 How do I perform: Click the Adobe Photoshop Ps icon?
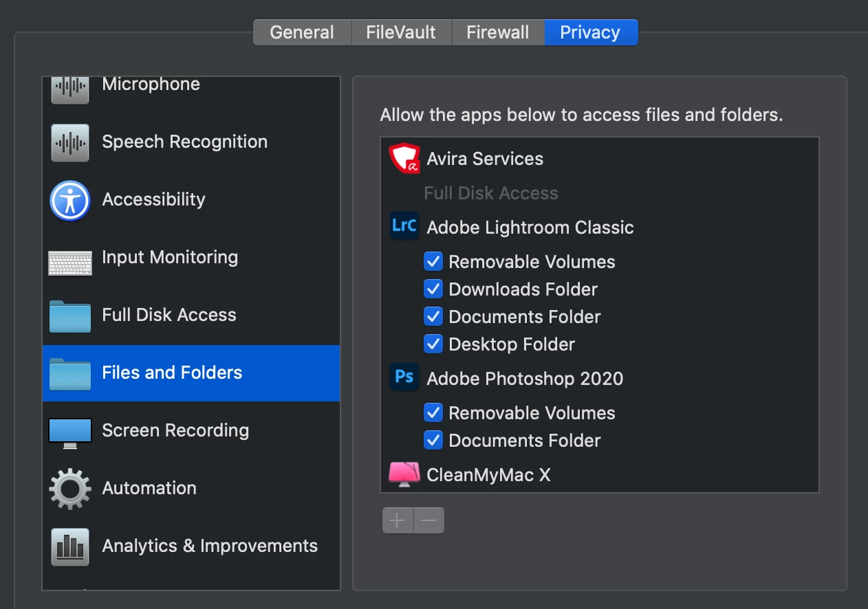pyautogui.click(x=404, y=377)
